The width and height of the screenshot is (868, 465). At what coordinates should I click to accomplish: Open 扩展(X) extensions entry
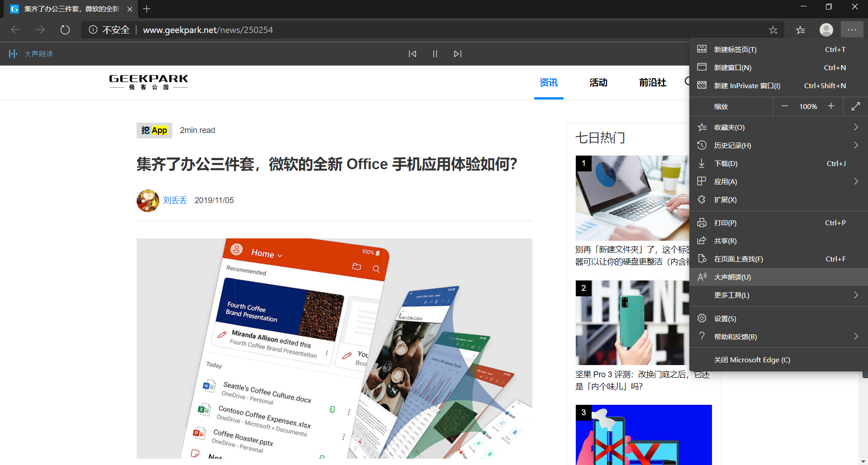(x=778, y=199)
